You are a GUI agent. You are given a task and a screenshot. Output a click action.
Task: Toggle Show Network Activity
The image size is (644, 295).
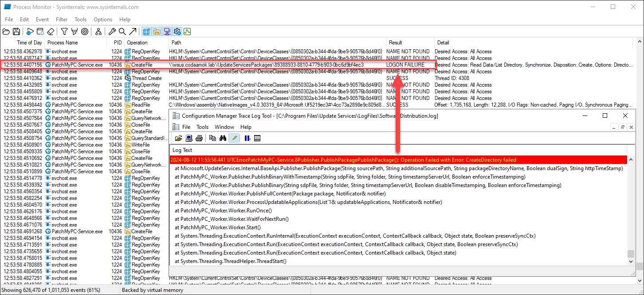[167, 32]
